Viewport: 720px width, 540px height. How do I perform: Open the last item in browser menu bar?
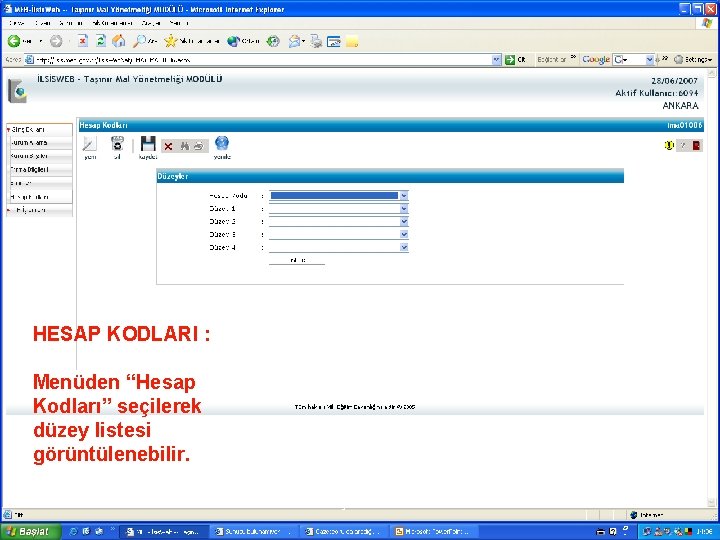pos(179,22)
